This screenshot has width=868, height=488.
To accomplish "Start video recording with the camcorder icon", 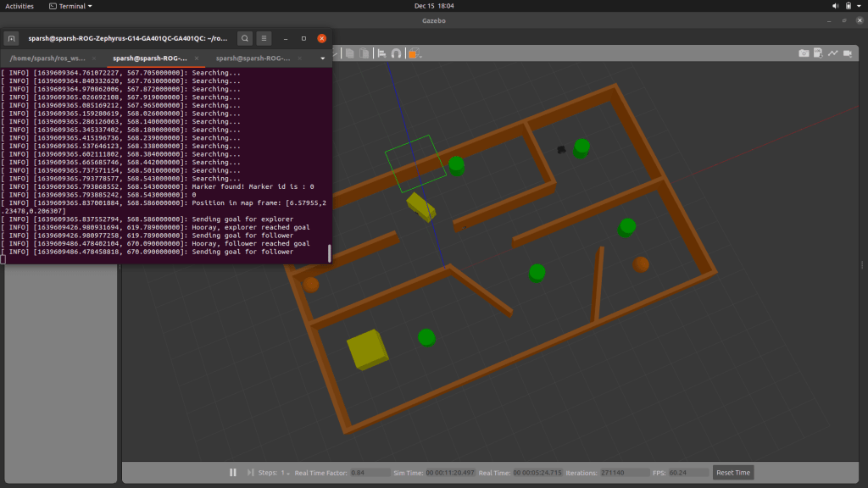I will (x=847, y=53).
